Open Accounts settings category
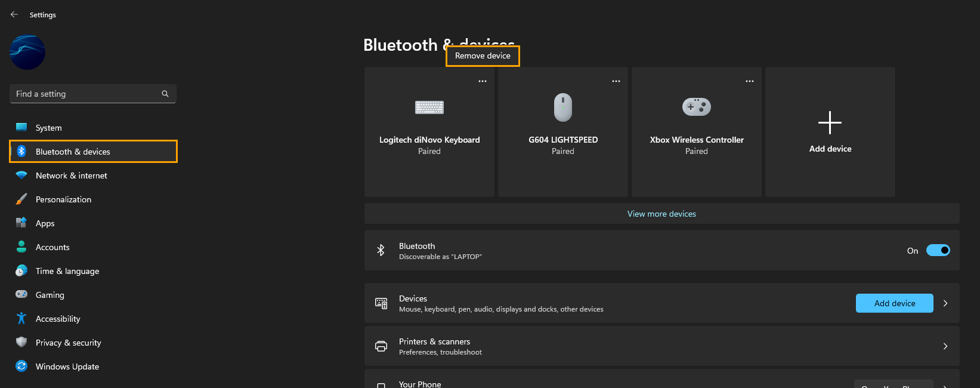Viewport: 980px width, 388px height. [93, 247]
